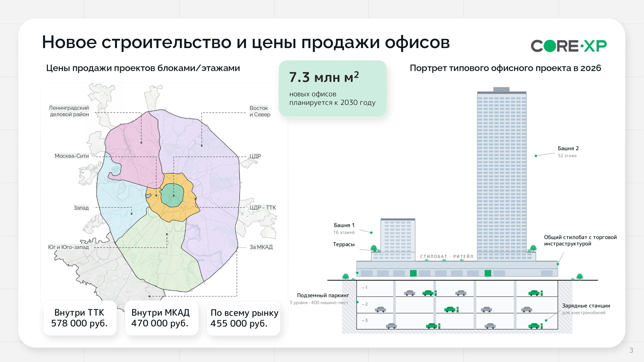
Task: Click the CORE.XP logo
Action: (x=569, y=46)
